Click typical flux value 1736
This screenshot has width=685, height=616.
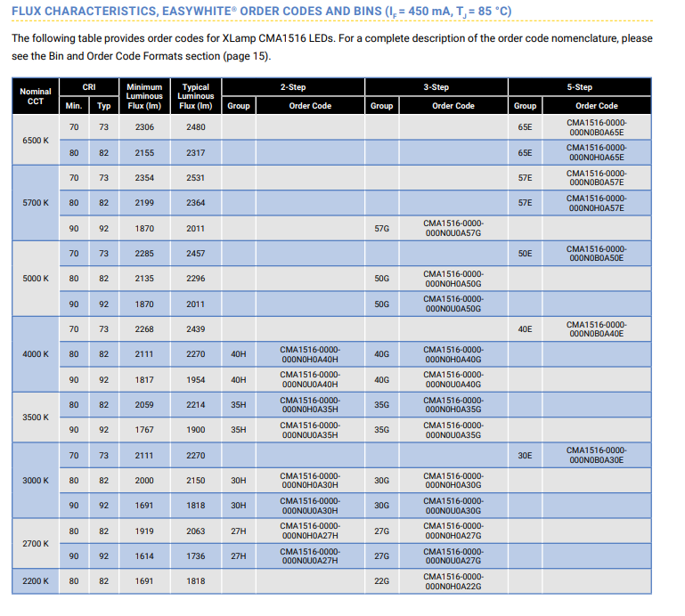tap(196, 556)
